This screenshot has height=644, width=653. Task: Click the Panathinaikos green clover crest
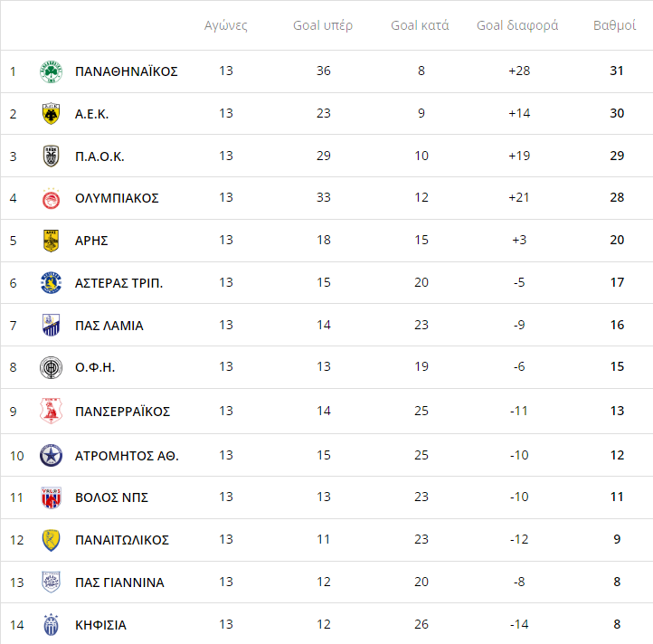point(51,71)
